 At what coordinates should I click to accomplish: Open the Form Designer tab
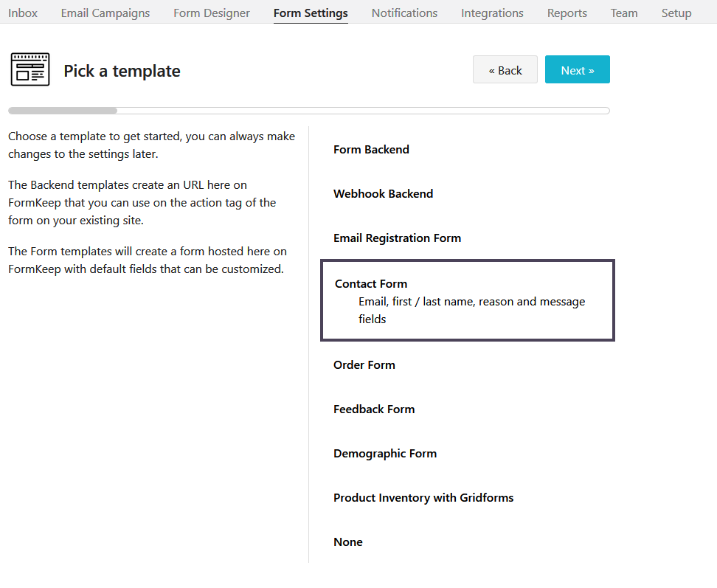tap(212, 13)
